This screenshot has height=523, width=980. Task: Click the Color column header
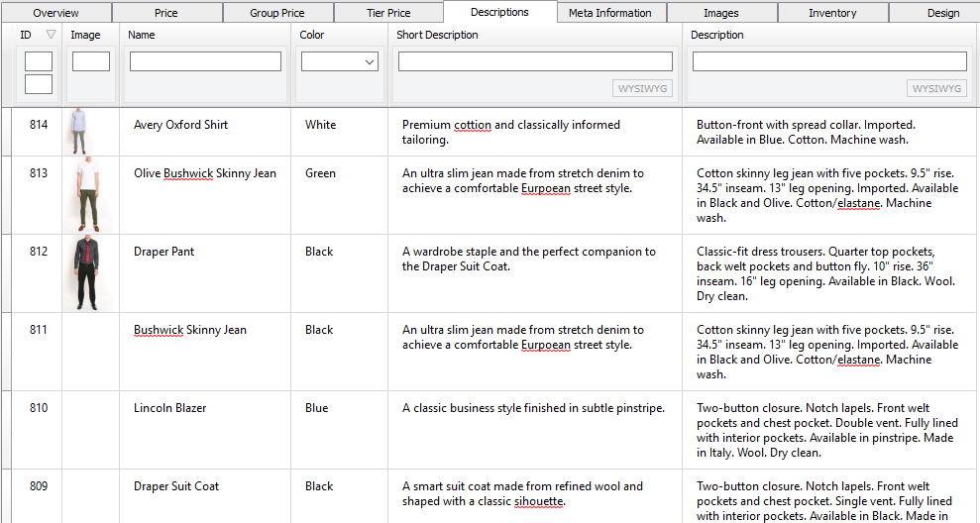coord(312,35)
